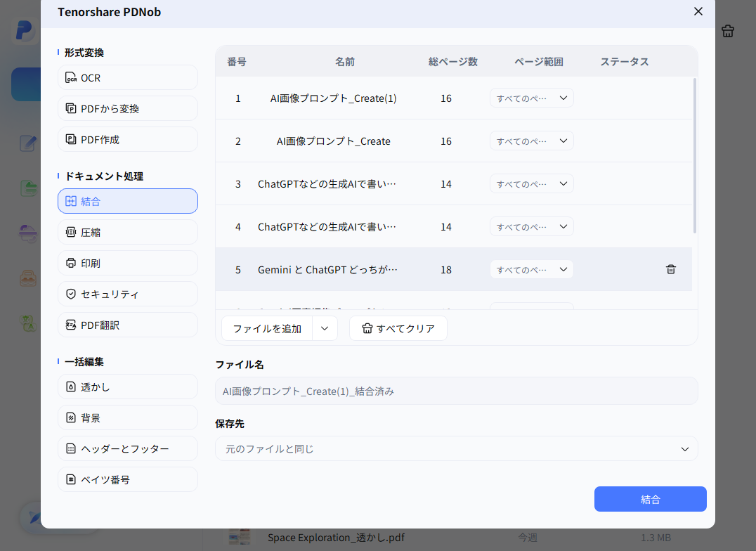Click 名前 column header
The width and height of the screenshot is (756, 551).
click(x=345, y=62)
